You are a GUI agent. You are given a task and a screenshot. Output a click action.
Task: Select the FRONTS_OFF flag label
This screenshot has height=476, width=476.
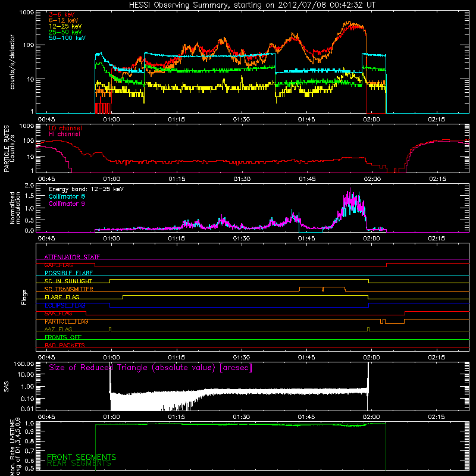(63, 337)
